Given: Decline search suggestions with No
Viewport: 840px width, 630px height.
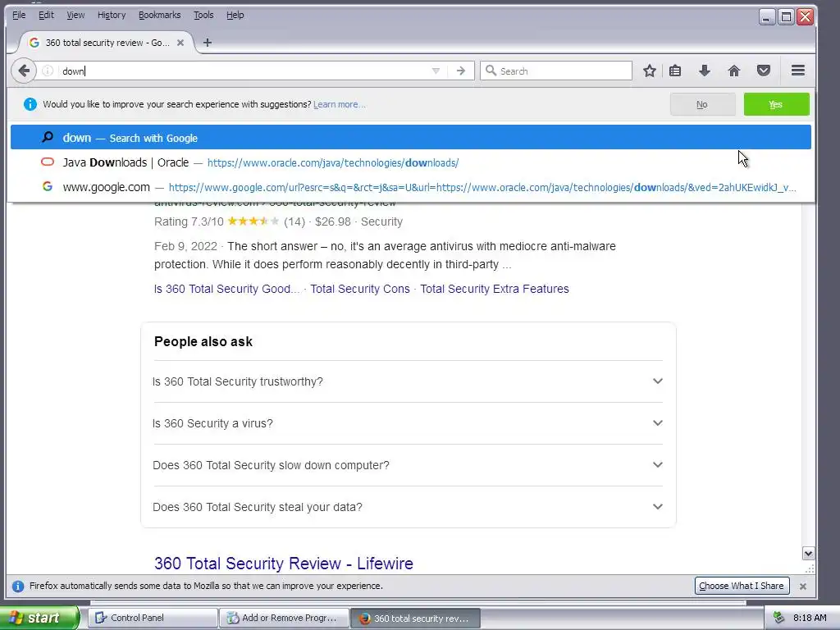Looking at the screenshot, I should (702, 104).
